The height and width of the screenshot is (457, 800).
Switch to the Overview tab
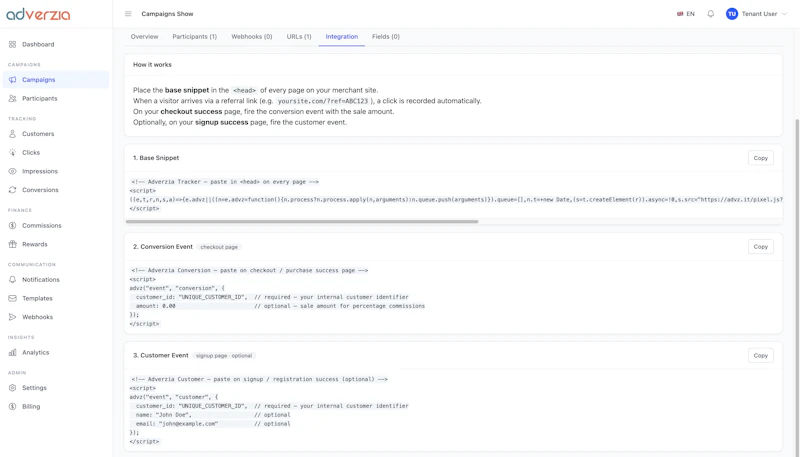[x=144, y=37]
